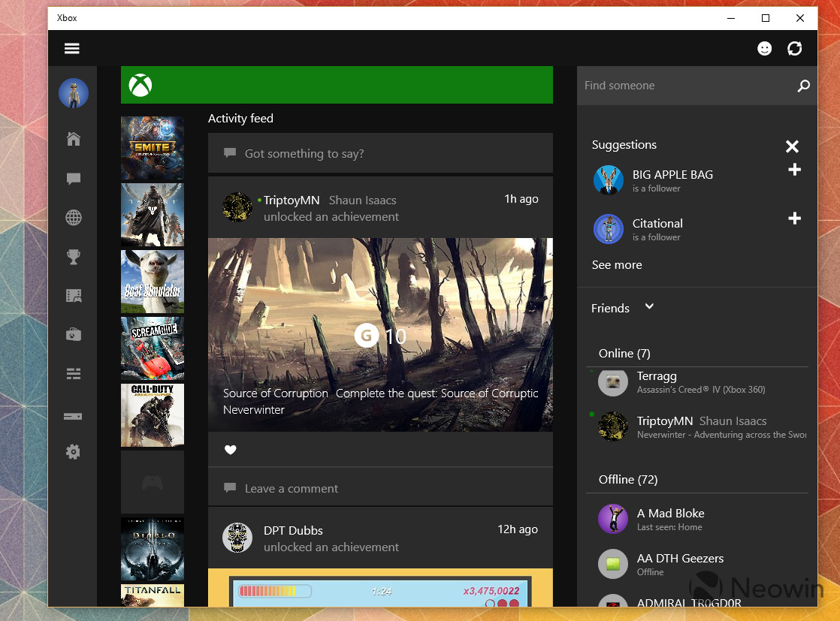Minimize the Xbox window
This screenshot has height=621, width=840.
[x=731, y=18]
